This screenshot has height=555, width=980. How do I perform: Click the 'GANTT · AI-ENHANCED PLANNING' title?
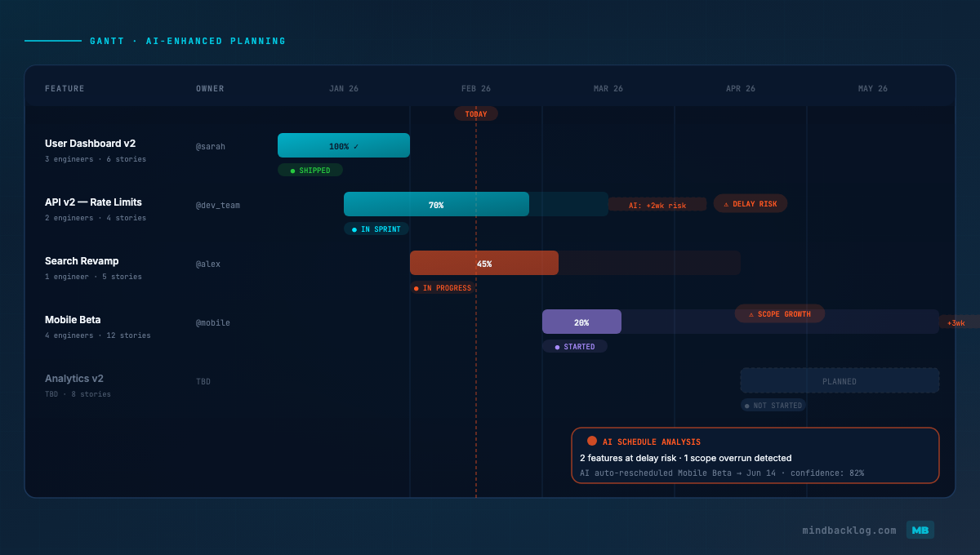coord(188,41)
